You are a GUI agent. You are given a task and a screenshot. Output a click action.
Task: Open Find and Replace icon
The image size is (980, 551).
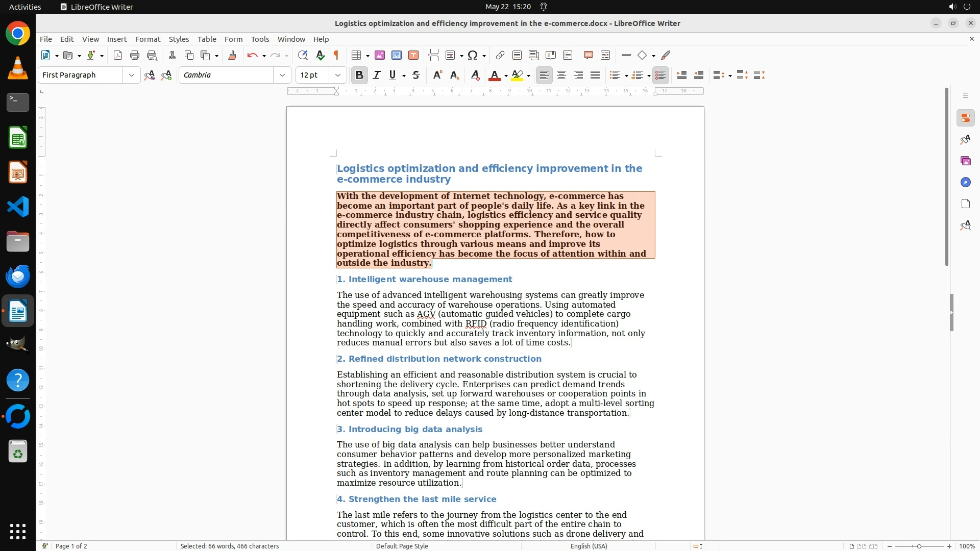click(303, 55)
